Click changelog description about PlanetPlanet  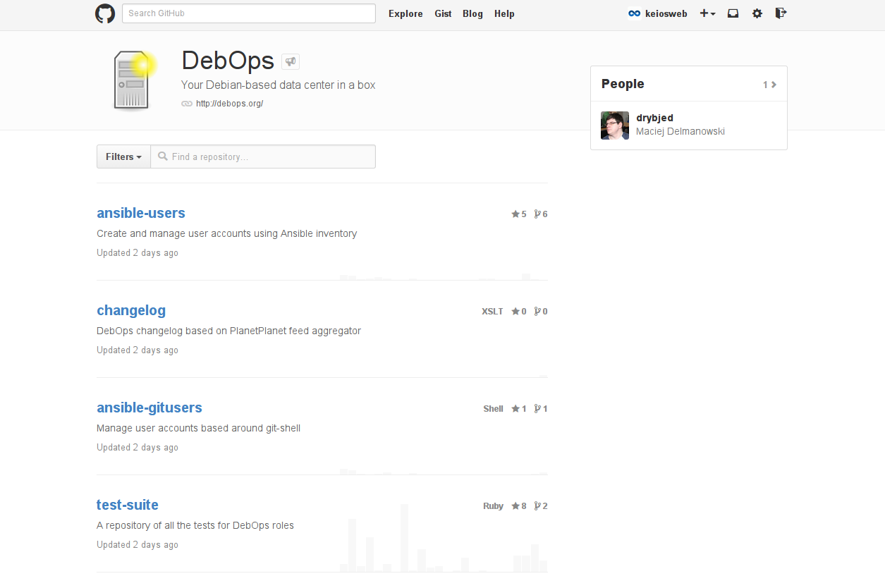(x=229, y=331)
